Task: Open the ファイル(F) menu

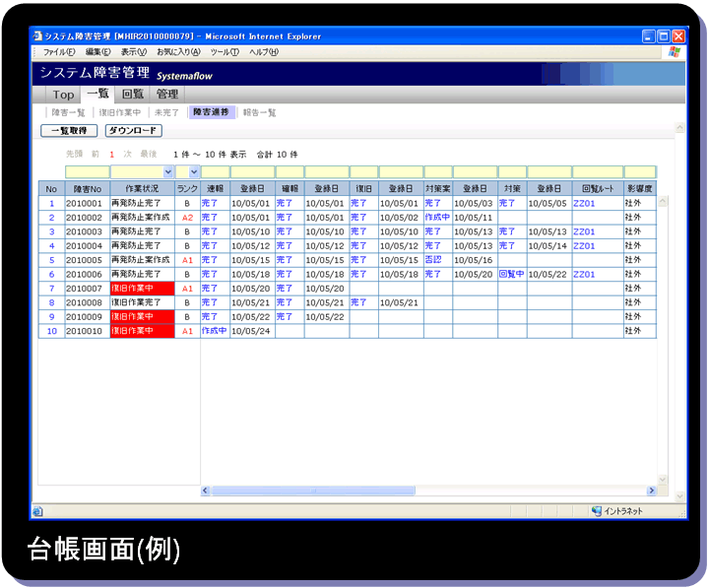Action: pyautogui.click(x=58, y=52)
